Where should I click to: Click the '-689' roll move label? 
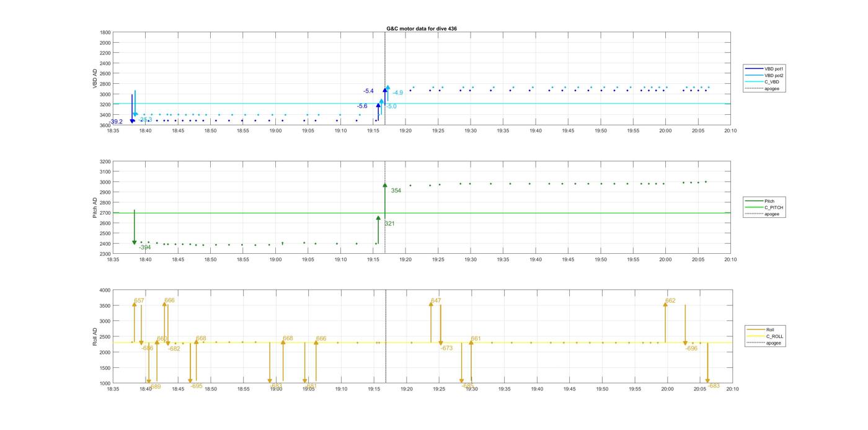point(154,387)
